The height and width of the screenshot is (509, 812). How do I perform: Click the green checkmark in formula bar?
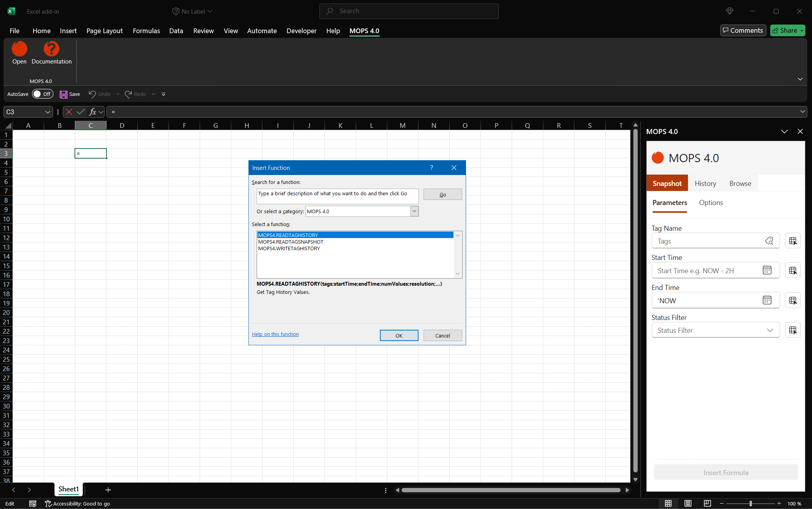[80, 112]
